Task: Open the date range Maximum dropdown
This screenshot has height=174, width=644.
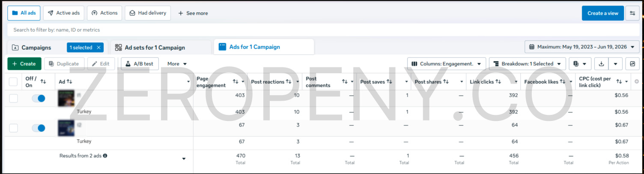Action: click(x=582, y=47)
